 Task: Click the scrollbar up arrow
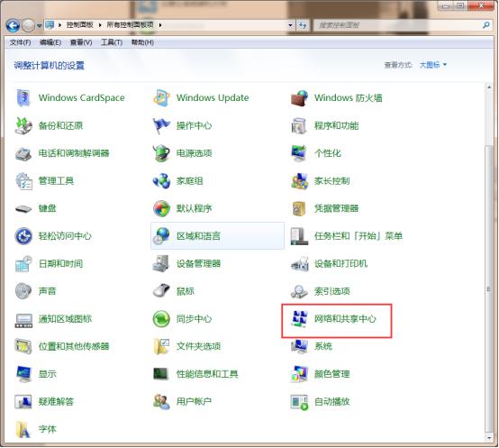tap(489, 87)
